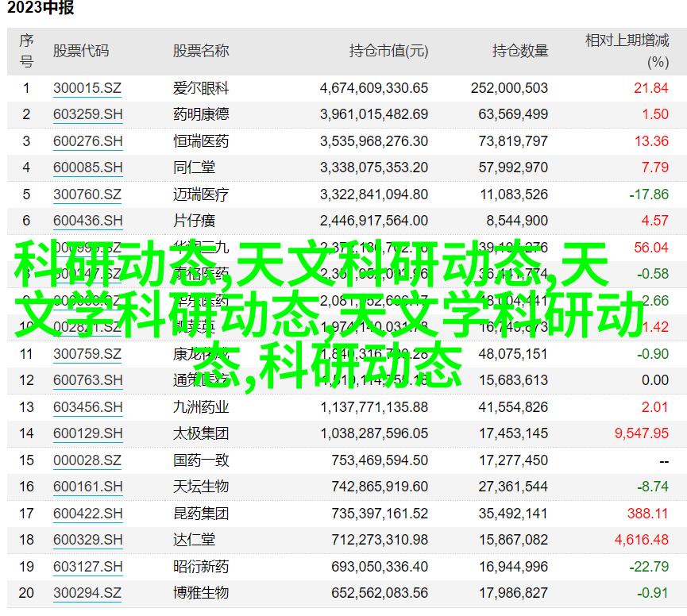Click the change value -22.79
The height and width of the screenshot is (616, 687).
(x=649, y=567)
